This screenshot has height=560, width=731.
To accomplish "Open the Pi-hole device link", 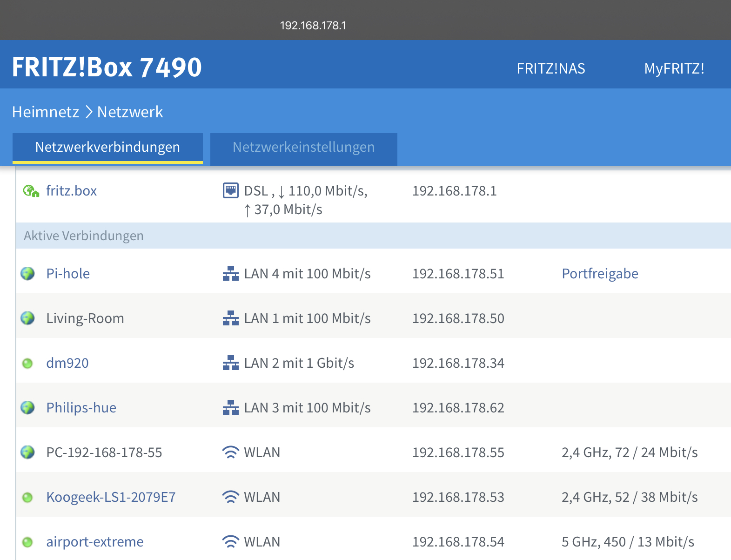I will (x=68, y=274).
